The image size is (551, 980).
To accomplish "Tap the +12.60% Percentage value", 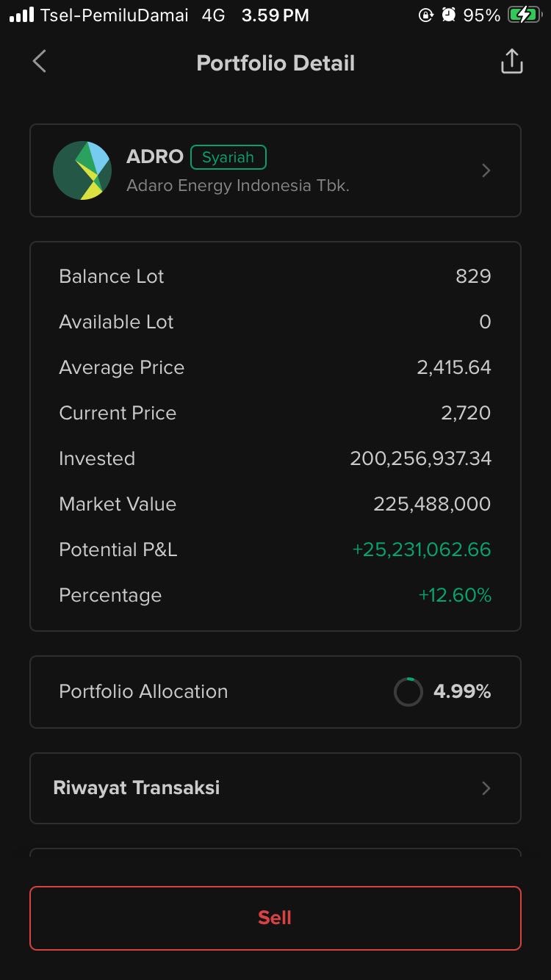I will (454, 595).
